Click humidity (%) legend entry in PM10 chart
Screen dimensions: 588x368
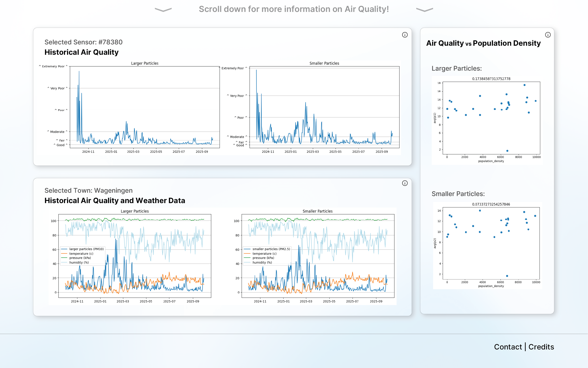[75, 262]
